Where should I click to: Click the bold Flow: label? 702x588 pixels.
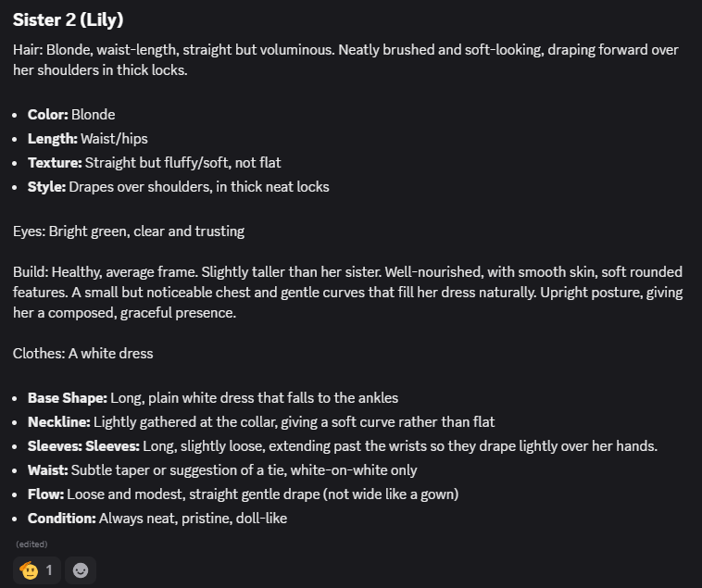[x=45, y=494]
